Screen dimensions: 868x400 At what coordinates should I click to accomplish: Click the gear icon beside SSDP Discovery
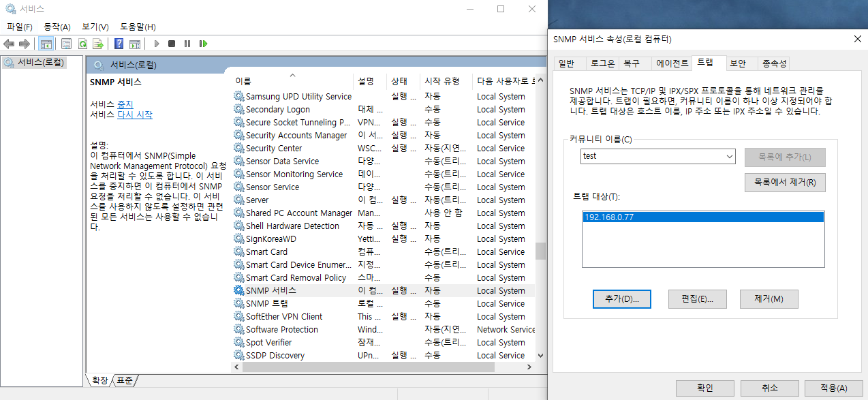[x=238, y=355]
